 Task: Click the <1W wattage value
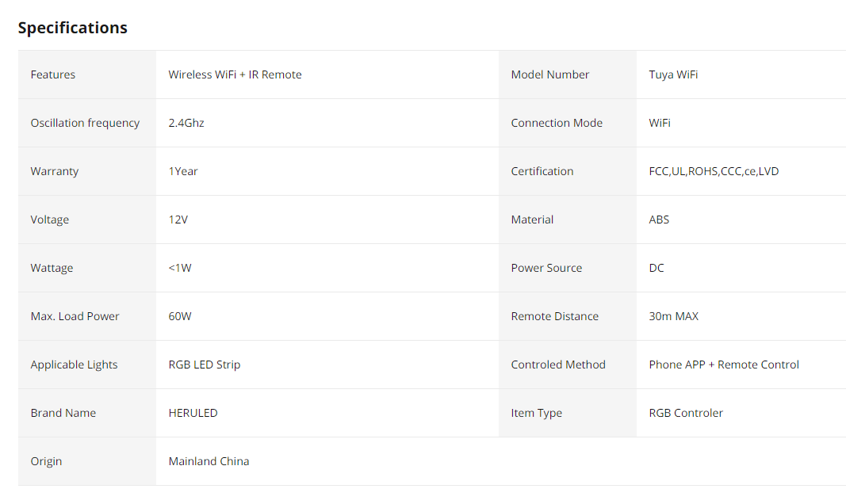[x=180, y=268]
